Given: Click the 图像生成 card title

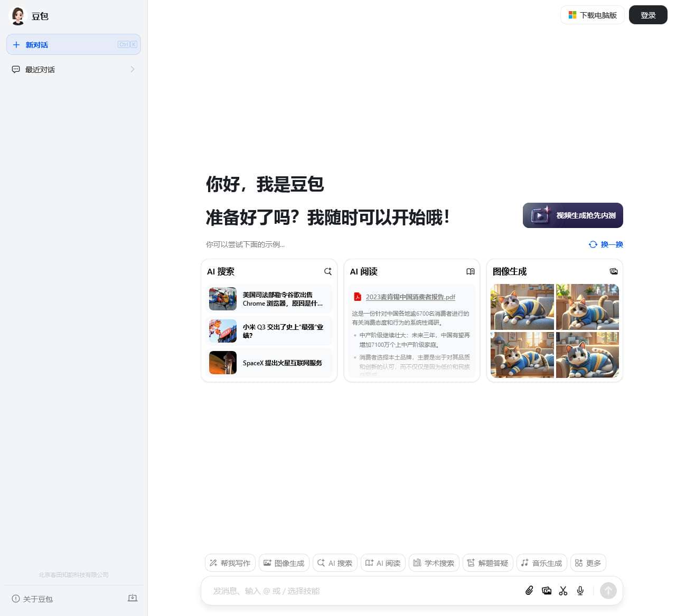Looking at the screenshot, I should coord(510,271).
